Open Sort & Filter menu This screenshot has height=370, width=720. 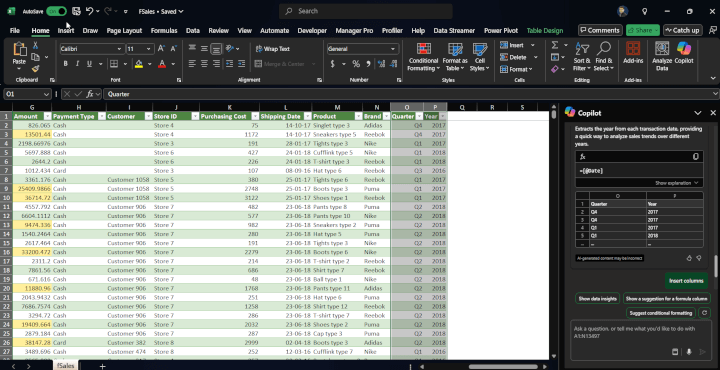pos(582,57)
